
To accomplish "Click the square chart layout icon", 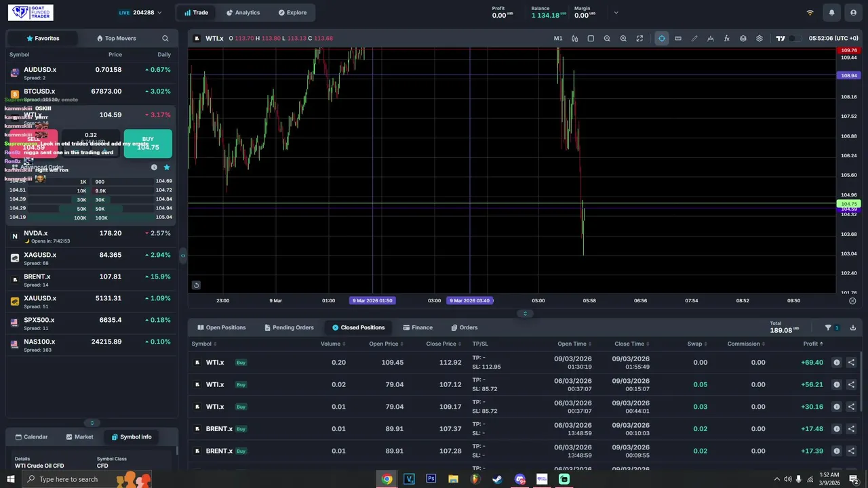I will pyautogui.click(x=591, y=39).
